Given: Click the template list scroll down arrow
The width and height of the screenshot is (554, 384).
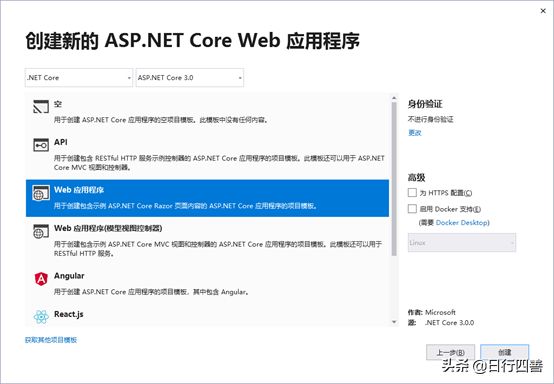Looking at the screenshot, I should coord(394,322).
